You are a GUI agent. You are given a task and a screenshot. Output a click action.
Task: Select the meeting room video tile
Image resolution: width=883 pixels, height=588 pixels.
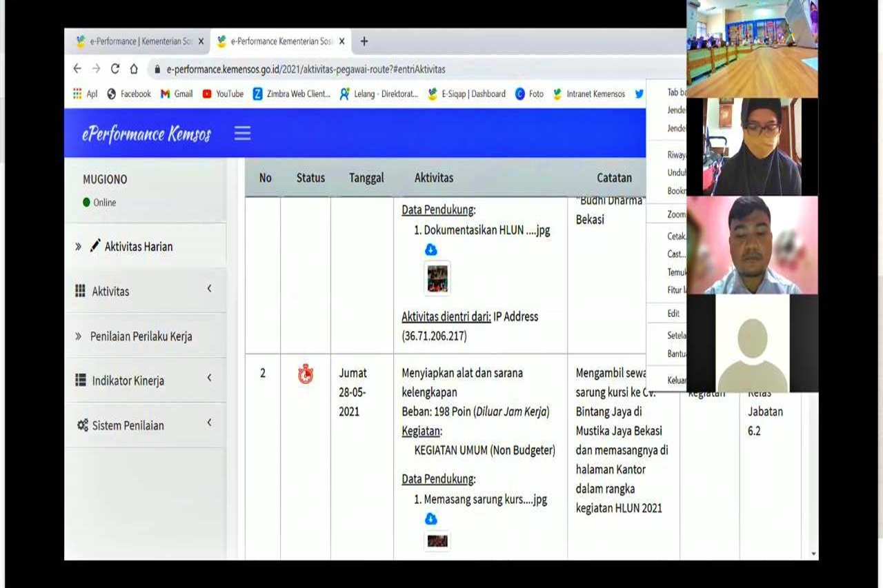pos(752,49)
